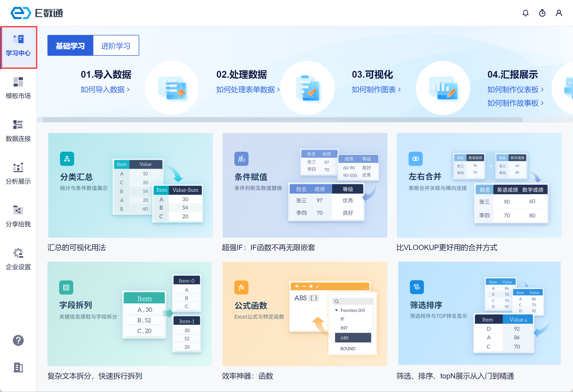Viewport: 573px width, 392px height.
Task: Open the 分类汇总 tutorial thumbnail
Action: click(x=130, y=185)
